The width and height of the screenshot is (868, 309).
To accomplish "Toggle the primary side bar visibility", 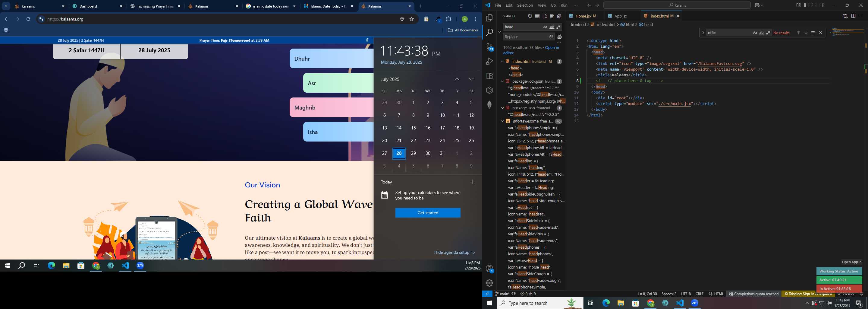I will [x=806, y=5].
